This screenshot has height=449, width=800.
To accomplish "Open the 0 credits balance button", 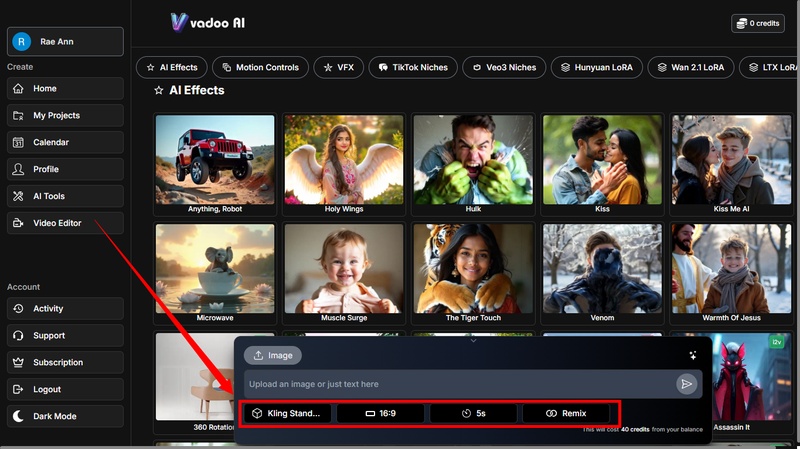I will coord(758,23).
